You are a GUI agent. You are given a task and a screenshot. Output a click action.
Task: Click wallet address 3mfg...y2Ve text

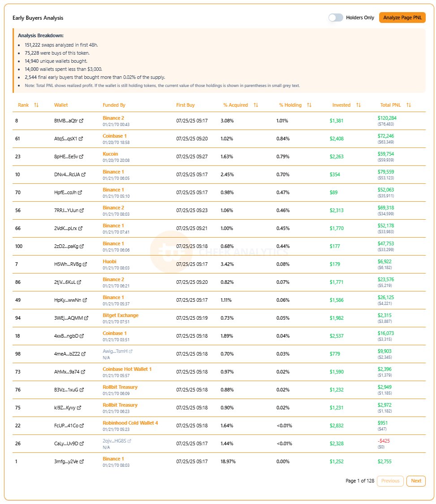tap(66, 461)
